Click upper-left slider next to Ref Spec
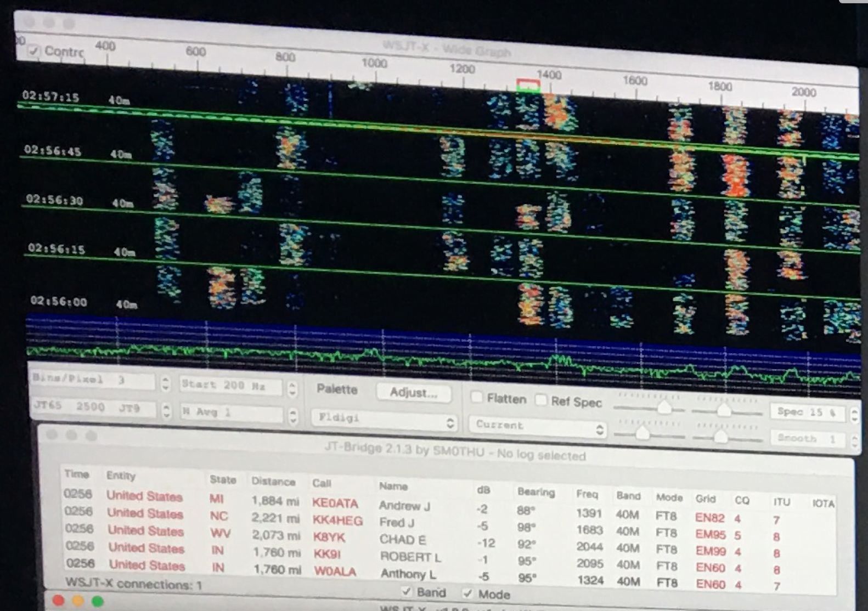 (x=650, y=407)
